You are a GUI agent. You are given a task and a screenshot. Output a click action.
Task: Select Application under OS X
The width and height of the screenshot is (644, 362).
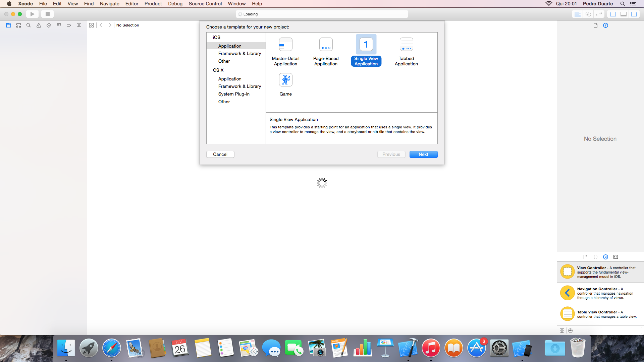tap(230, 79)
